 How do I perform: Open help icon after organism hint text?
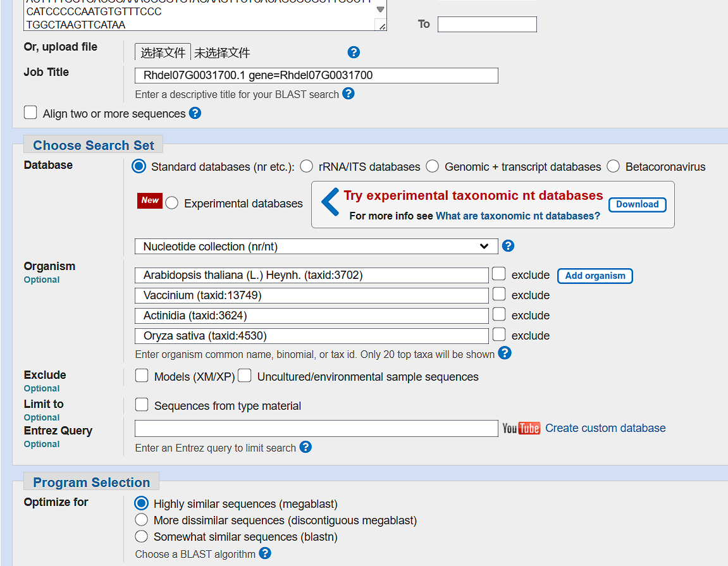(x=505, y=353)
